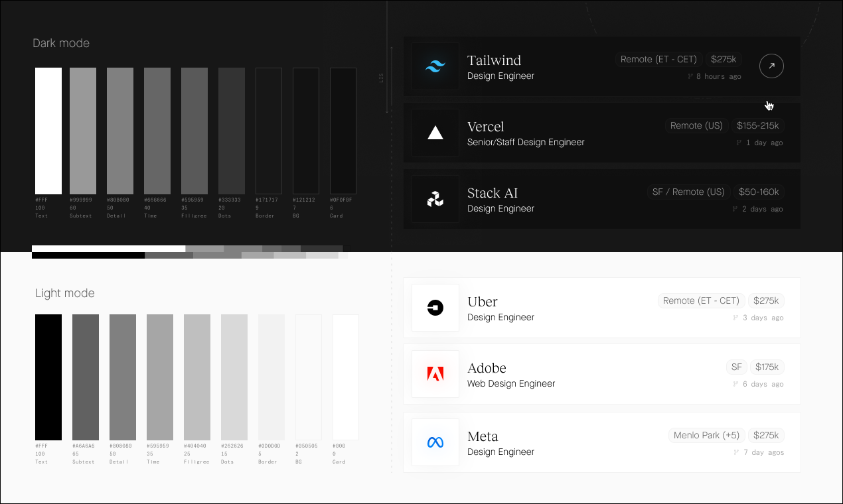Click 'Web Design Engineer' subtitle
This screenshot has width=843, height=504.
coord(511,383)
